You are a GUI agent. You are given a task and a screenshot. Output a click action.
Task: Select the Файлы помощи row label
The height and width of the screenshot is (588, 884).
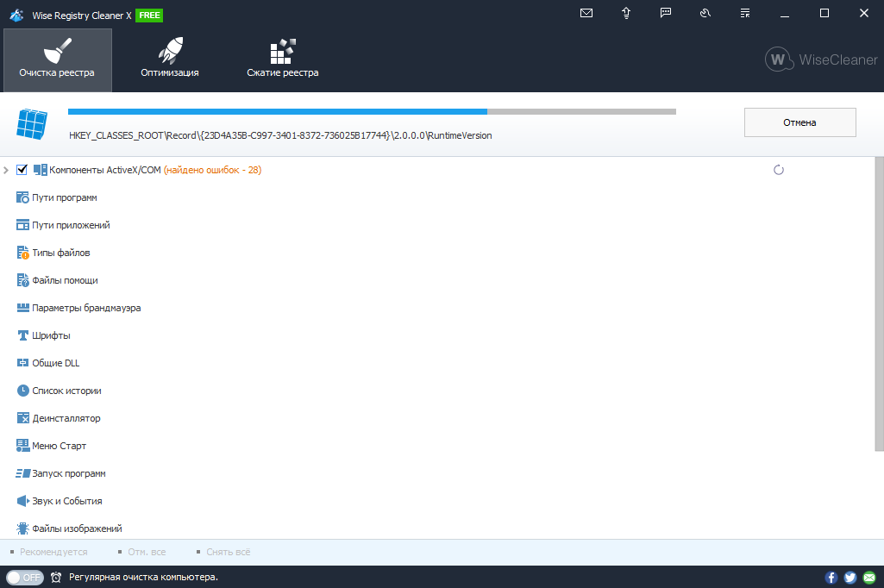pyautogui.click(x=65, y=280)
